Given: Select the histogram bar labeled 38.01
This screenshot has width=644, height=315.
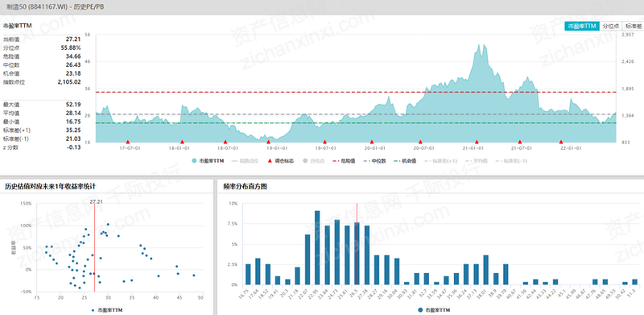Looking at the screenshot, I should tap(486, 270).
